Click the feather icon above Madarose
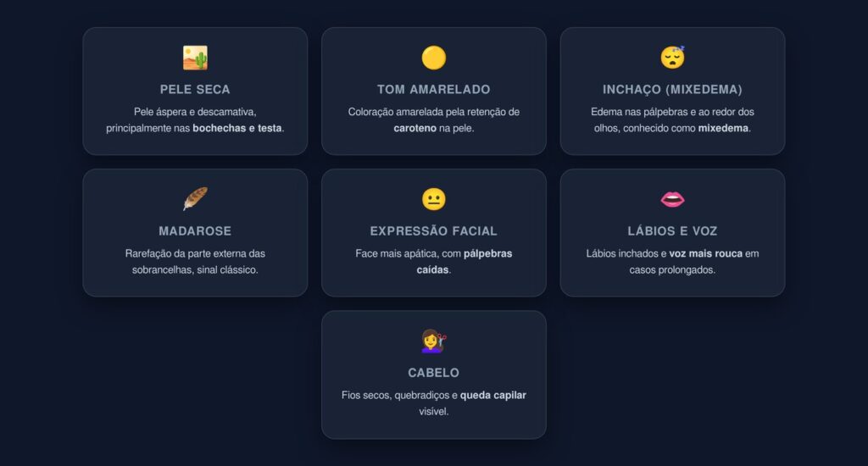 pyautogui.click(x=195, y=199)
